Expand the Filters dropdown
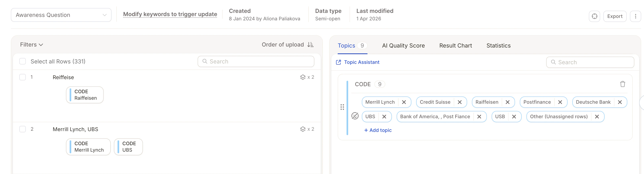The image size is (644, 174). coord(32,45)
